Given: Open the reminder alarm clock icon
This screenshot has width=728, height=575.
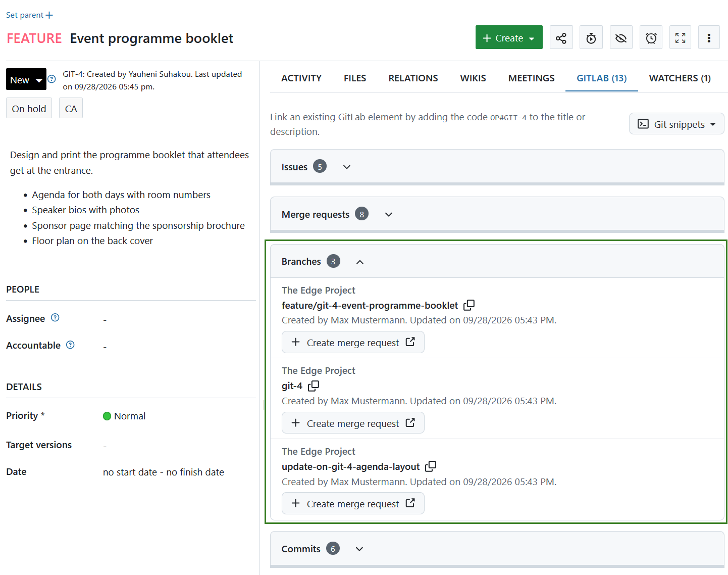Looking at the screenshot, I should (651, 38).
